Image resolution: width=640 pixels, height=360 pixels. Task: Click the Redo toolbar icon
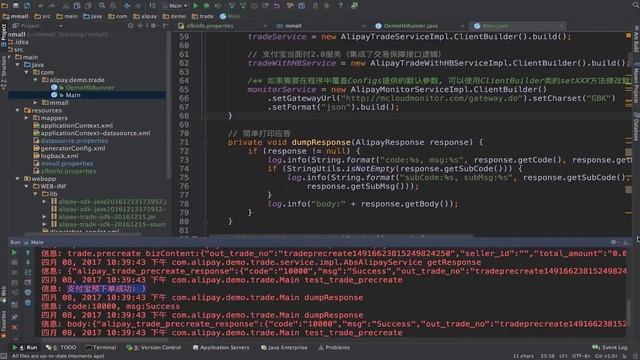pos(52,6)
